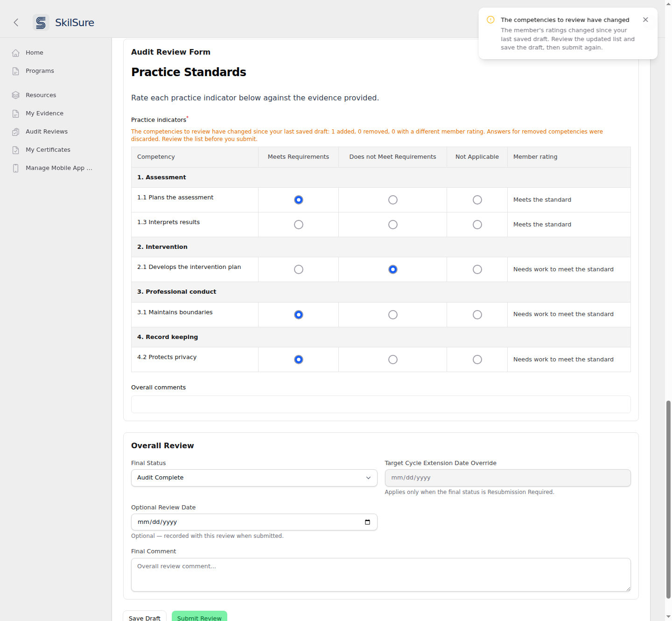Select Not Applicable for Plans the assessment
This screenshot has width=672, height=621.
coord(477,200)
